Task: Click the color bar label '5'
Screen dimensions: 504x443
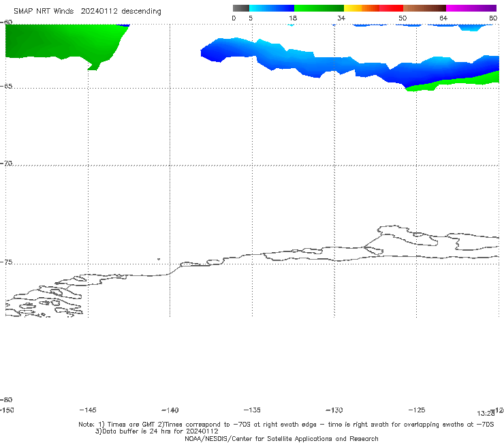Action: tap(251, 18)
